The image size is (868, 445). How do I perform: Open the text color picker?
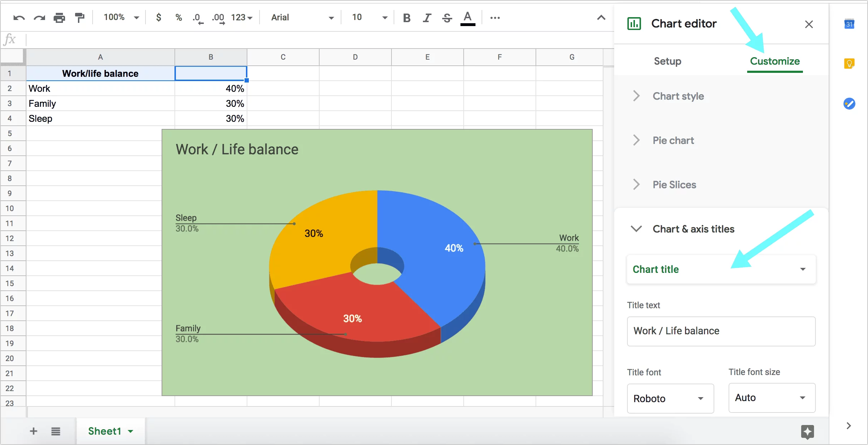tap(468, 18)
